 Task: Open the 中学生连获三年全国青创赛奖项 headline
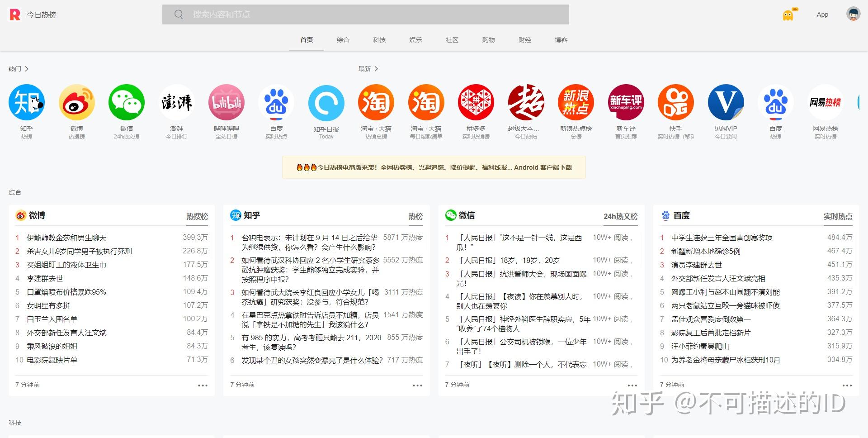(722, 238)
